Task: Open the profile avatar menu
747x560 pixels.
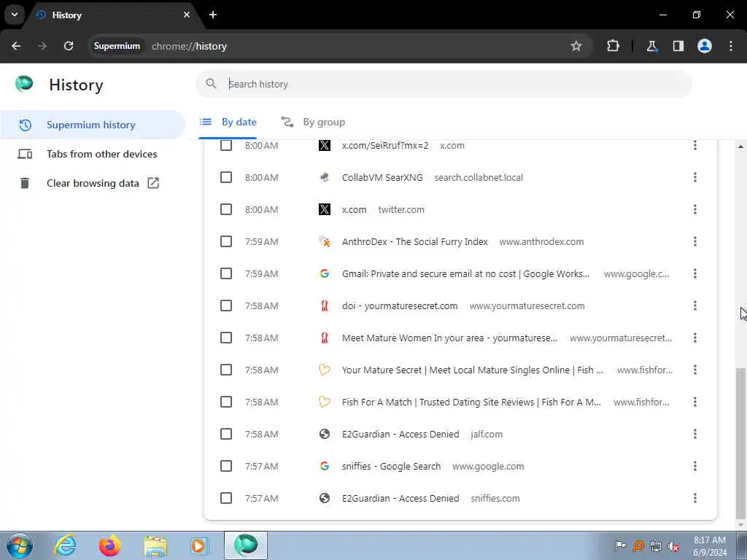Action: point(705,46)
